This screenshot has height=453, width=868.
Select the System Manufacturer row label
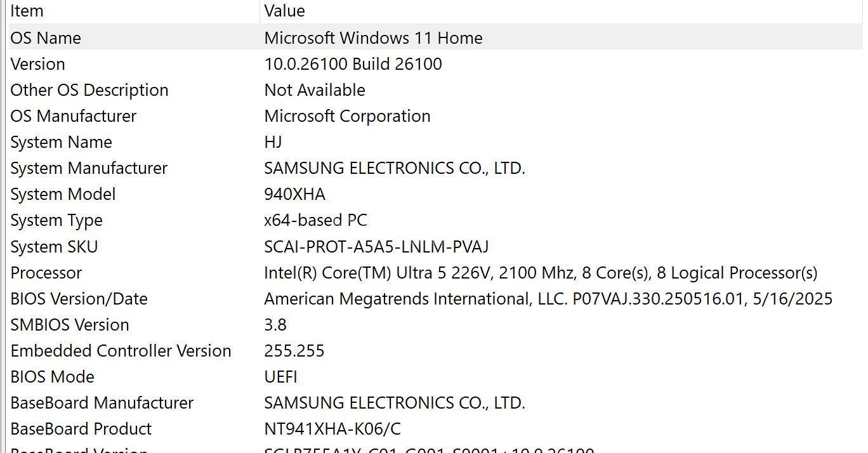(89, 168)
